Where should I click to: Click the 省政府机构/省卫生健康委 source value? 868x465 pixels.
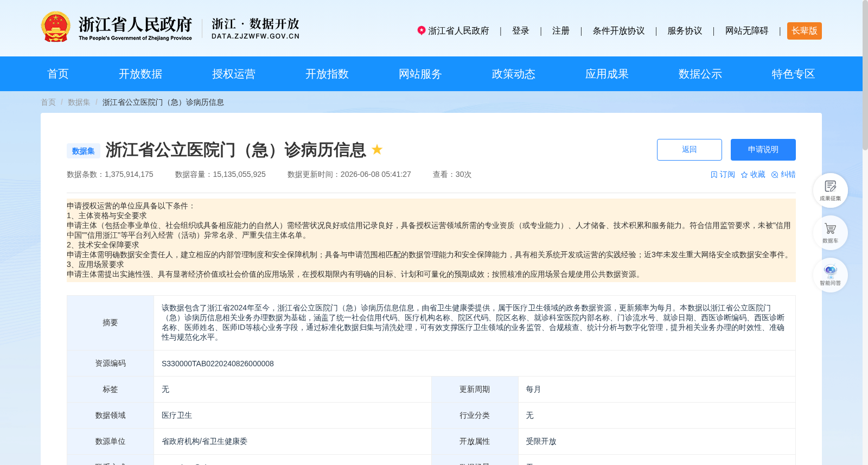tap(205, 442)
